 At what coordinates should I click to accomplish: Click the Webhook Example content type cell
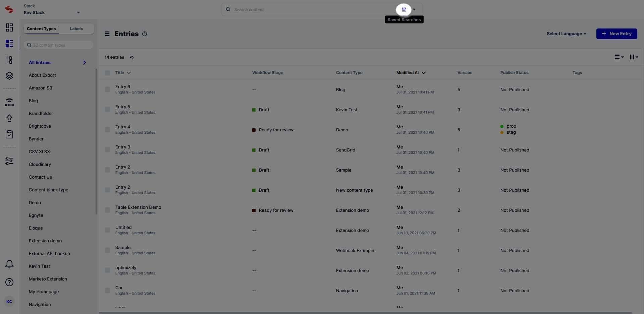point(355,251)
